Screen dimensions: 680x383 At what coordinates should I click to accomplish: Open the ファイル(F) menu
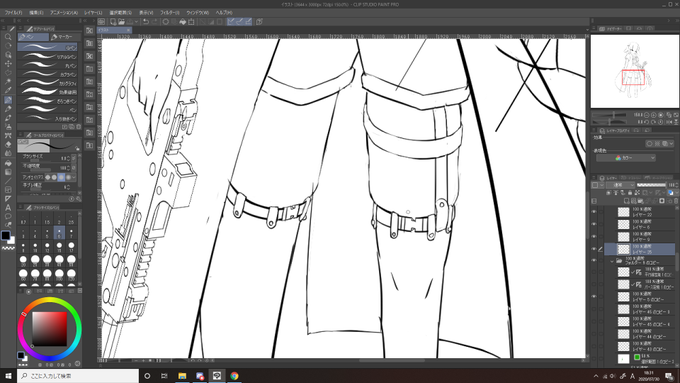pyautogui.click(x=13, y=13)
